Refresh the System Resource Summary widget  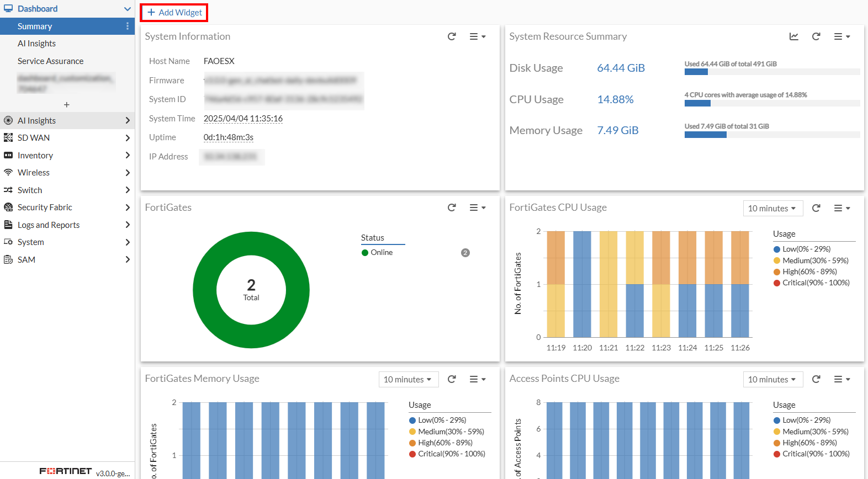[816, 36]
